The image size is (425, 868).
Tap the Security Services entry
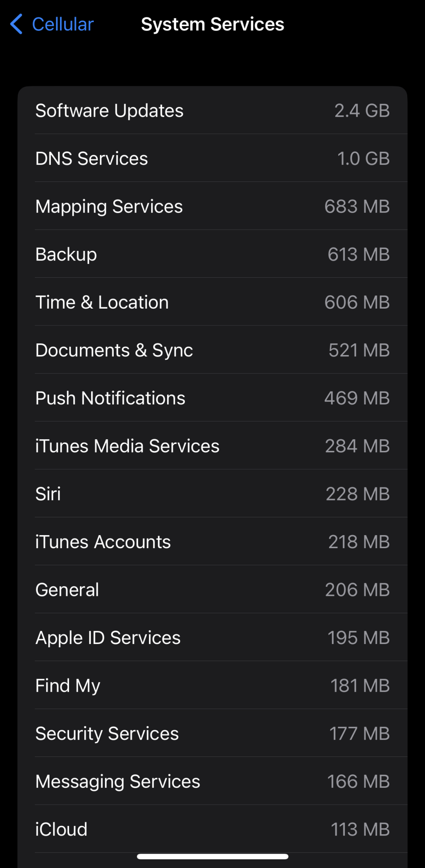click(x=212, y=734)
